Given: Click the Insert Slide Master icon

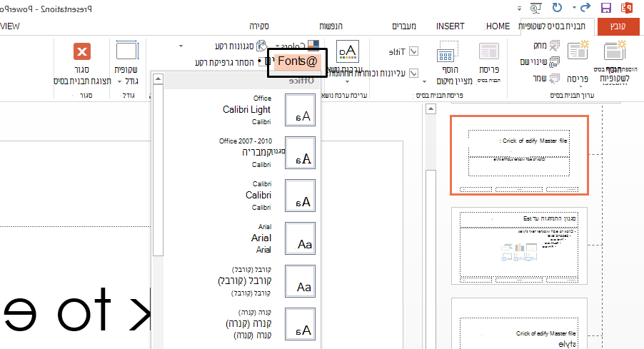Looking at the screenshot, I should pos(615,50).
